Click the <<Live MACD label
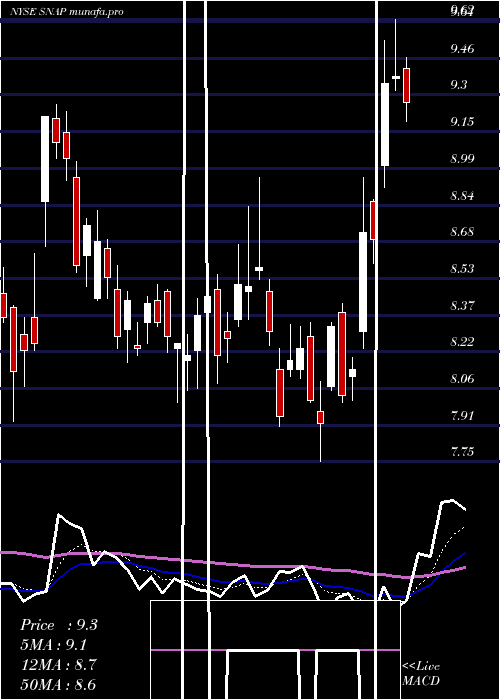The image size is (500, 700). 421,674
